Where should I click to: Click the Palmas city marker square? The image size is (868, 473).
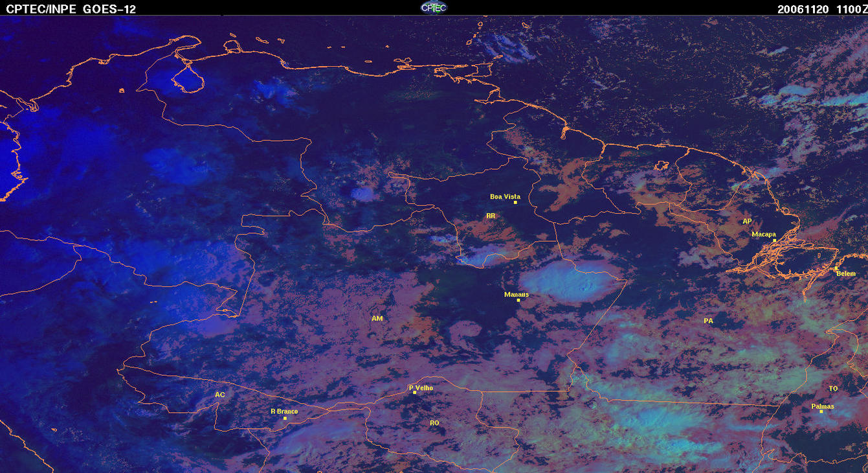click(x=821, y=411)
